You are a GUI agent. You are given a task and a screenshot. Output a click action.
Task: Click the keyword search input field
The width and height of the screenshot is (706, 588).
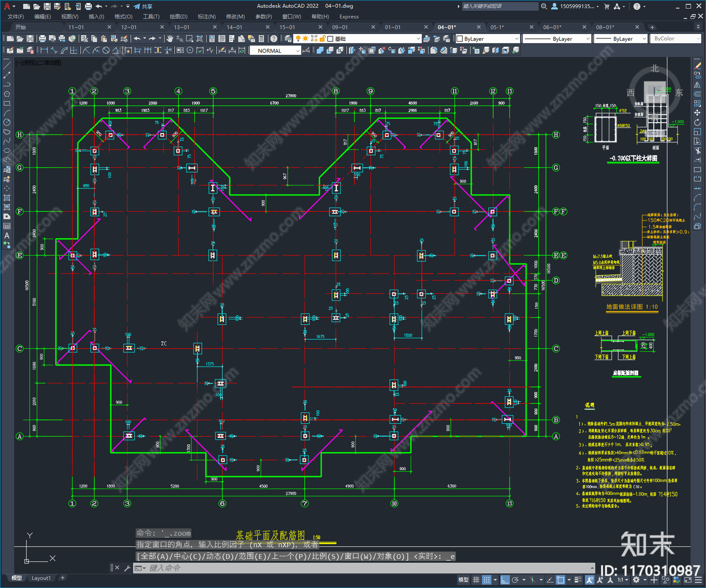point(499,6)
